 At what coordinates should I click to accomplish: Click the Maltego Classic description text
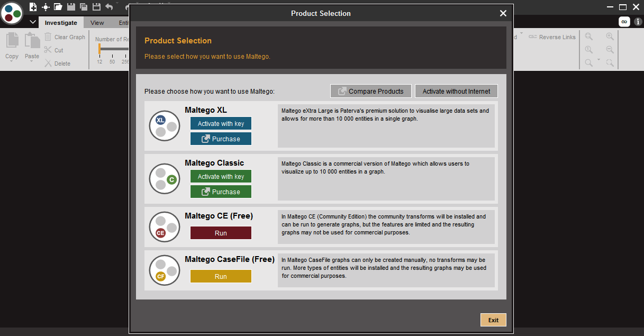(x=375, y=168)
